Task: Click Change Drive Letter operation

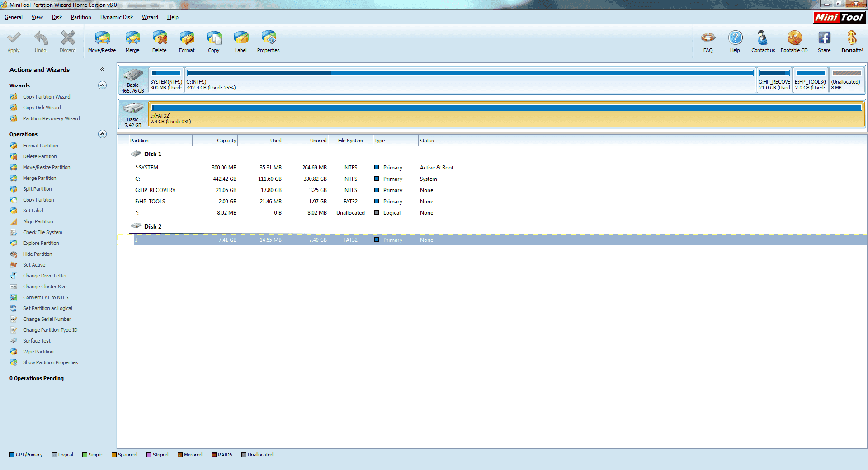Action: pyautogui.click(x=45, y=276)
